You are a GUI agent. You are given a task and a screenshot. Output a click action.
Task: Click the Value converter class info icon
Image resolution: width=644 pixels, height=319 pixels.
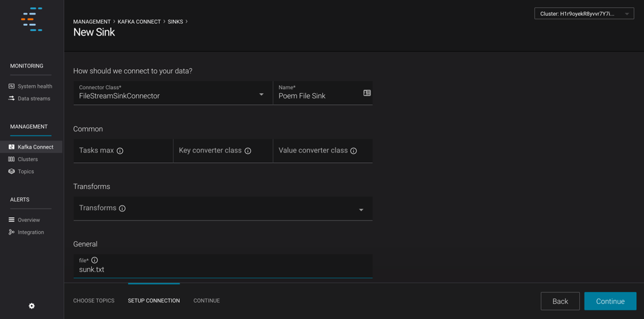[x=353, y=151]
